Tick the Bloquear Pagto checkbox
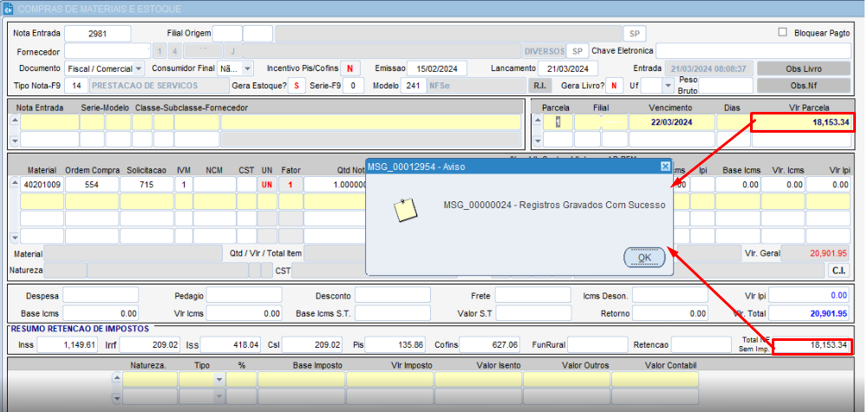Viewport: 868px width, 412px height. click(782, 32)
